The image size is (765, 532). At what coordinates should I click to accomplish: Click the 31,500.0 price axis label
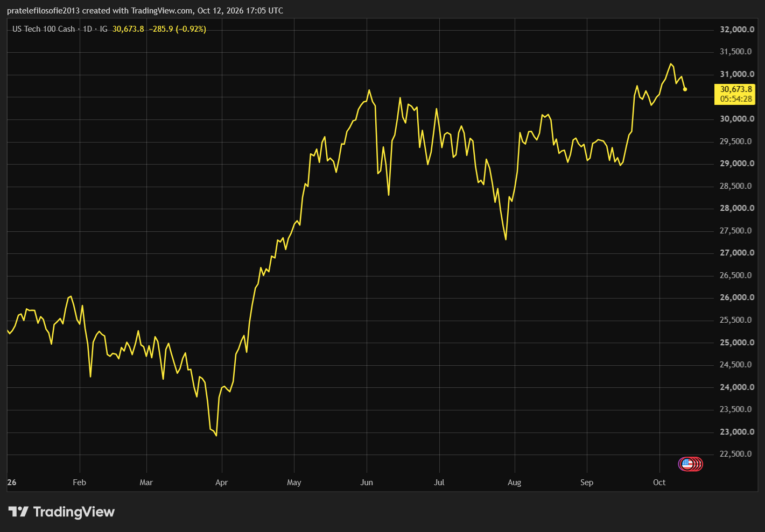737,52
